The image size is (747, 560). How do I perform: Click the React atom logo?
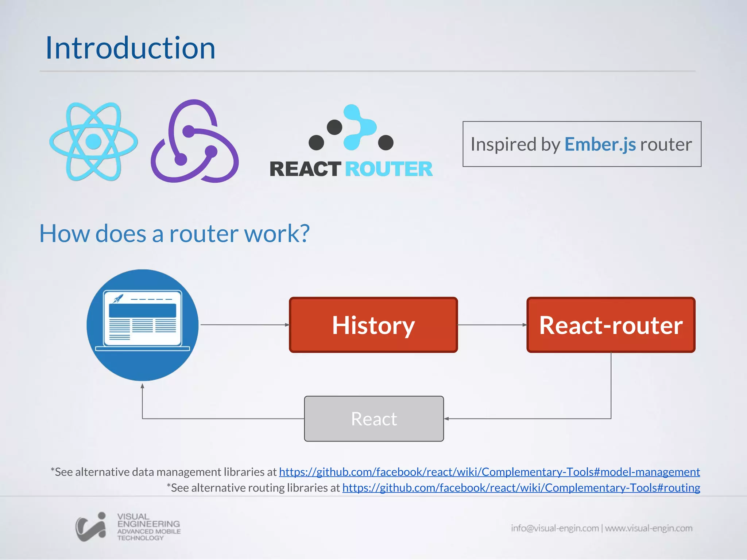(94, 141)
